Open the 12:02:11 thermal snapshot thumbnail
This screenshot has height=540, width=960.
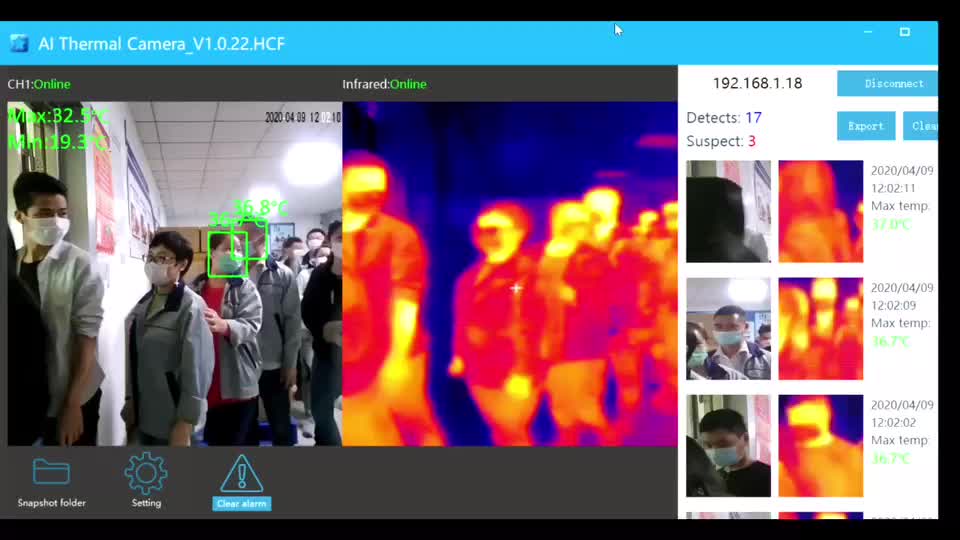click(820, 211)
